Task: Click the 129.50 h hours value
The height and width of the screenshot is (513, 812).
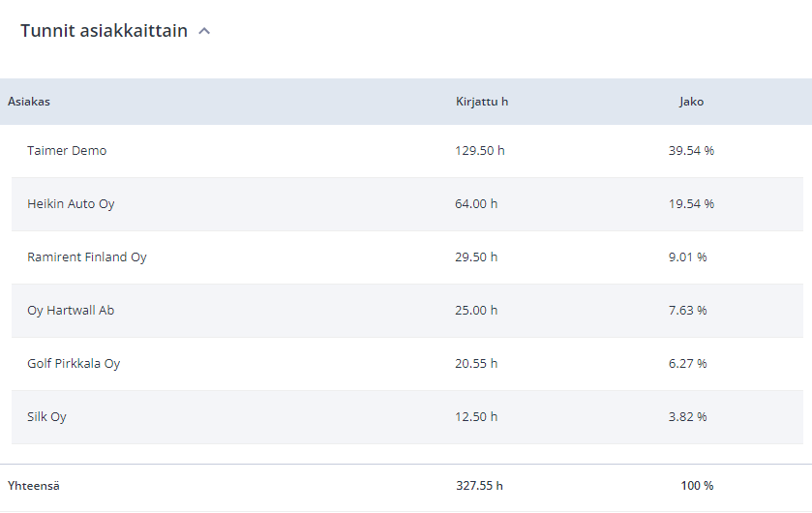Action: coord(479,151)
